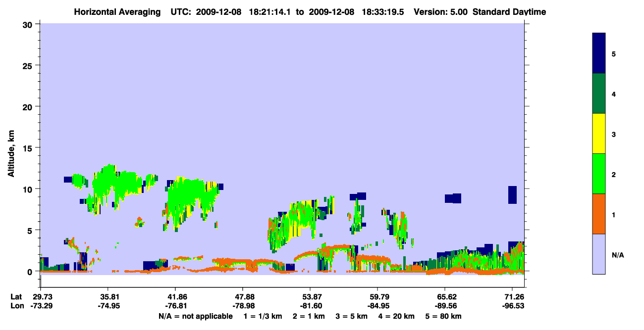Click the dark blue colorbar segment labeled 5

click(599, 53)
